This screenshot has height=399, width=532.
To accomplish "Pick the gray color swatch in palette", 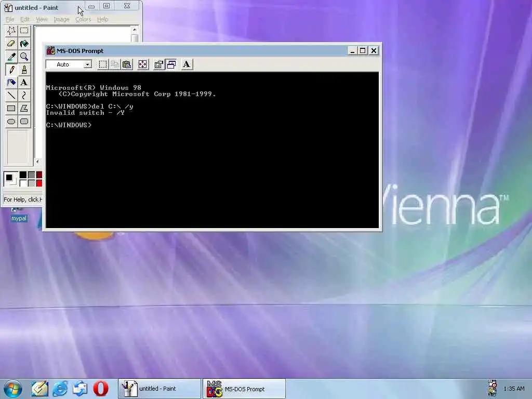I will click(x=31, y=175).
